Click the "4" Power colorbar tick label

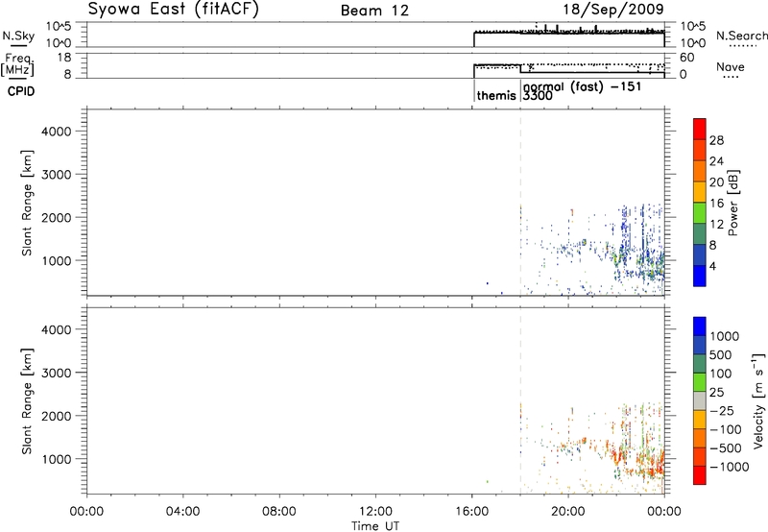(x=712, y=267)
